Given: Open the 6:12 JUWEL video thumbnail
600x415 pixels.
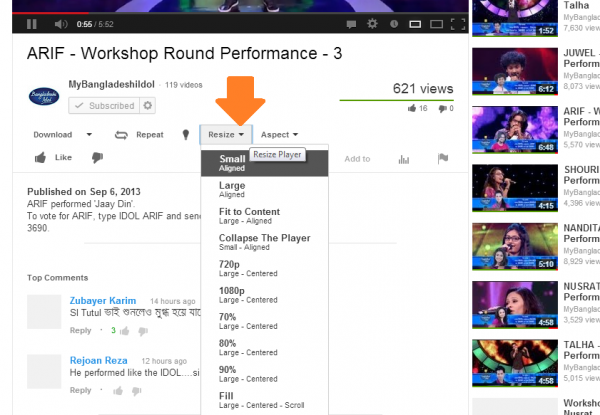Looking at the screenshot, I should point(515,71).
